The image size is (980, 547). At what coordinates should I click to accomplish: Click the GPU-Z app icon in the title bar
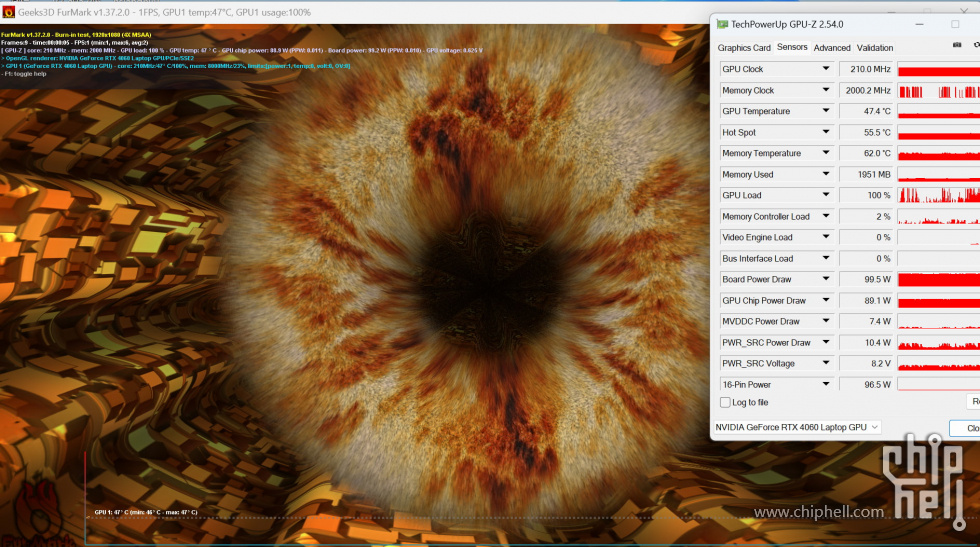722,24
